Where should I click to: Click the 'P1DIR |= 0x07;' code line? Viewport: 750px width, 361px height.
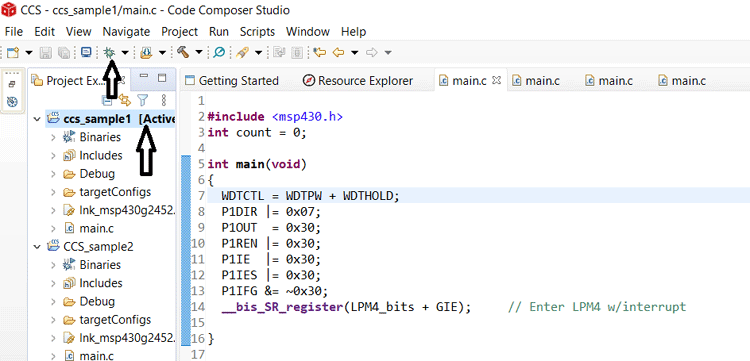[271, 212]
